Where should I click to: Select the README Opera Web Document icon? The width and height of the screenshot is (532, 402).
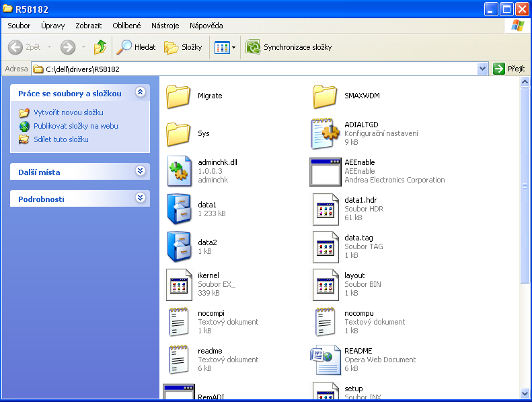tap(325, 360)
